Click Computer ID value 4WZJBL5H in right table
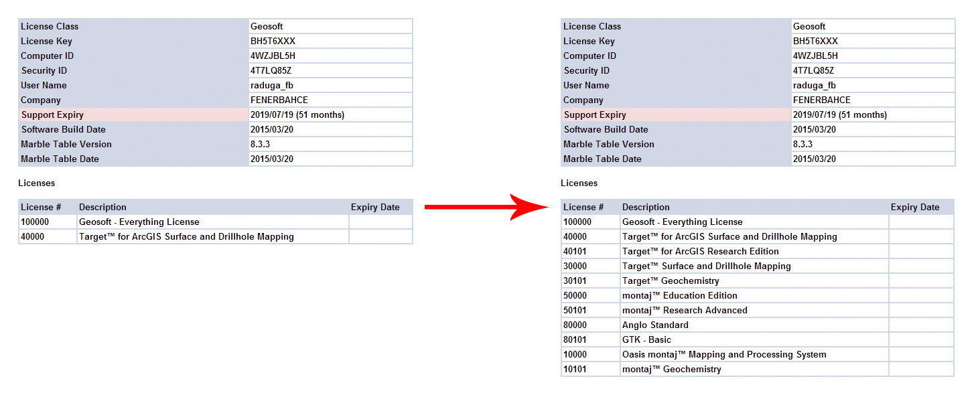980x395 pixels. point(815,56)
